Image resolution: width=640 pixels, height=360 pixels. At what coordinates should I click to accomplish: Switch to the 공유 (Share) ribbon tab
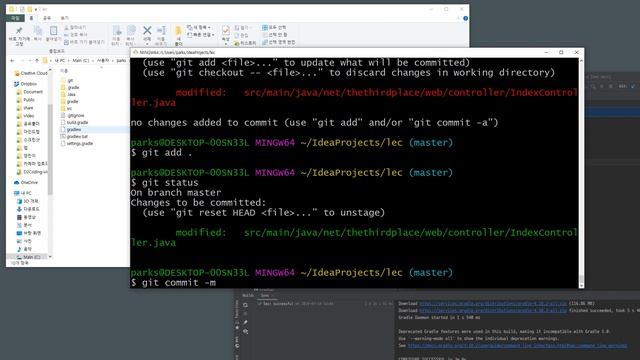pos(47,18)
